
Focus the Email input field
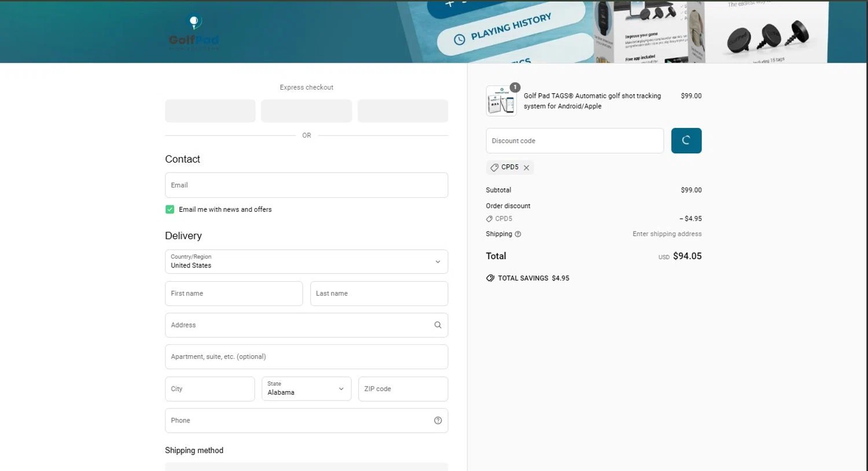tap(306, 185)
